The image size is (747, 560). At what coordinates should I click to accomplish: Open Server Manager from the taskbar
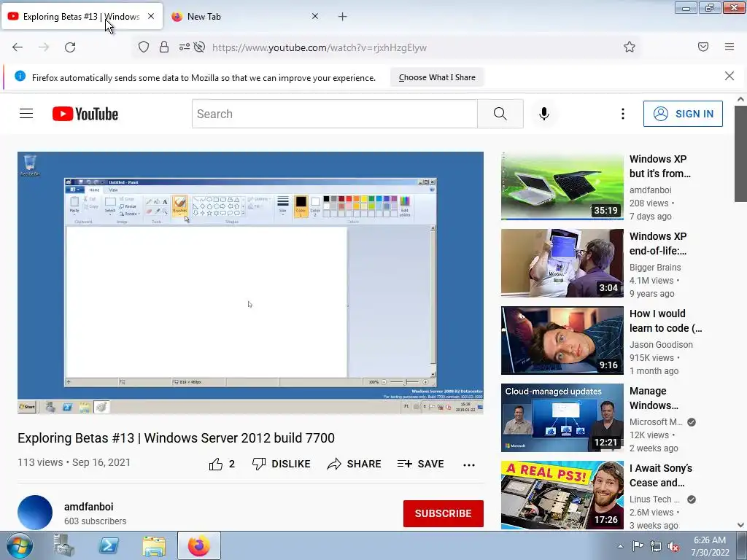tap(64, 545)
